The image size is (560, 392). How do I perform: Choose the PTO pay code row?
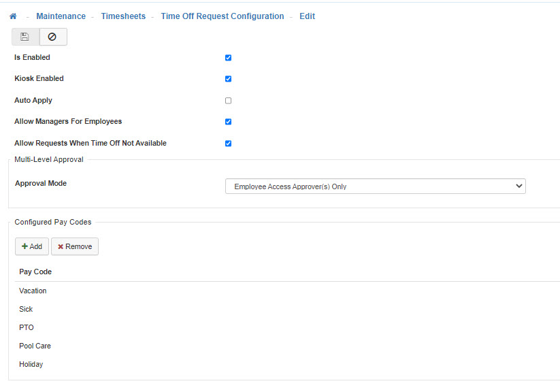coord(27,328)
